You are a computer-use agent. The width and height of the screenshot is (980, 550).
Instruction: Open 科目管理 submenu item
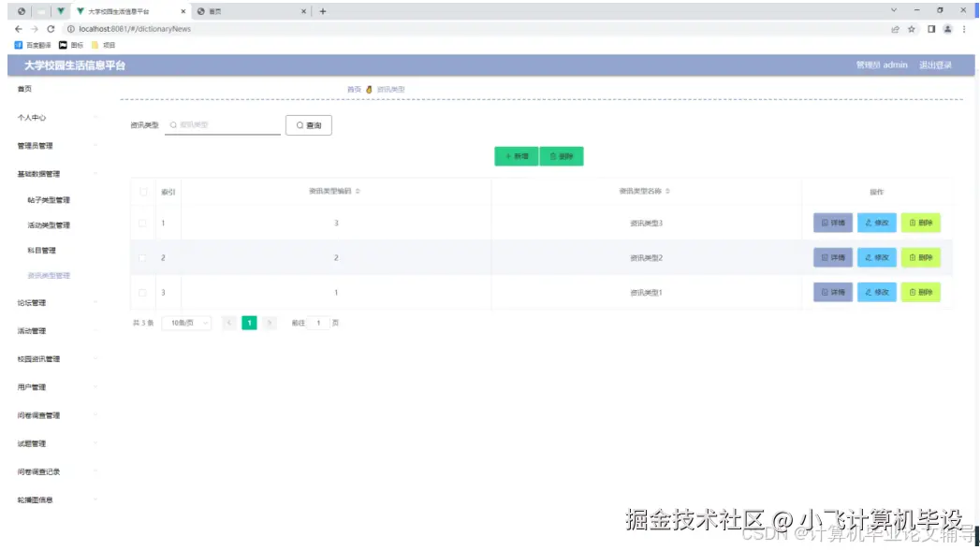point(41,251)
